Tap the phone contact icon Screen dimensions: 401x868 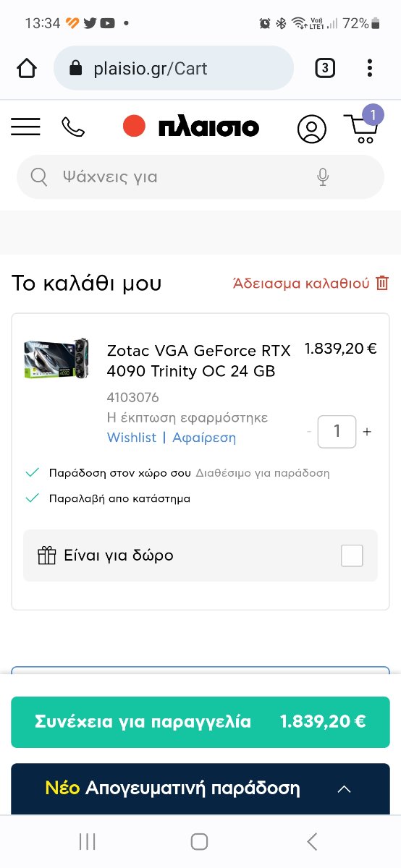(x=73, y=127)
